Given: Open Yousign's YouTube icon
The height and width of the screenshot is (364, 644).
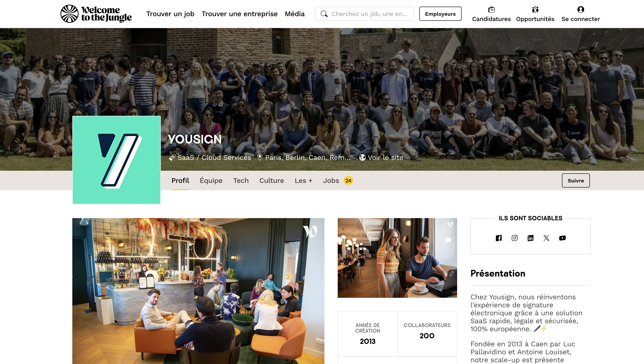Looking at the screenshot, I should coord(562,238).
